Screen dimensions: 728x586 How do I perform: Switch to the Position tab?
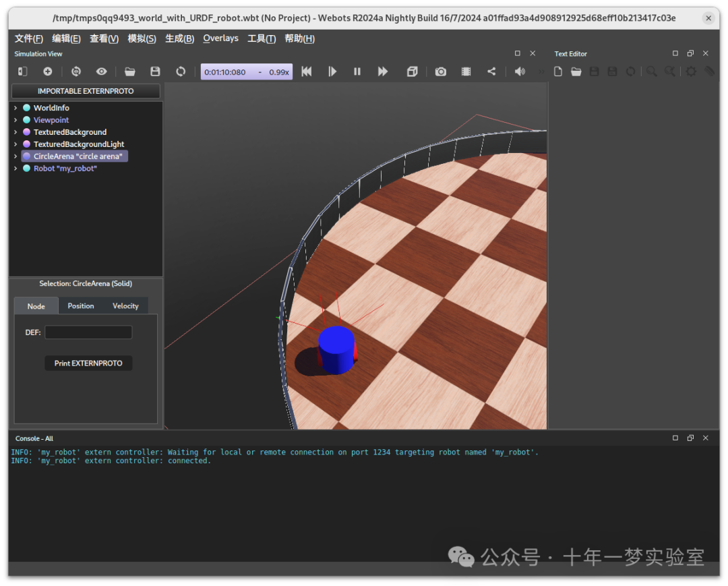tap(81, 305)
